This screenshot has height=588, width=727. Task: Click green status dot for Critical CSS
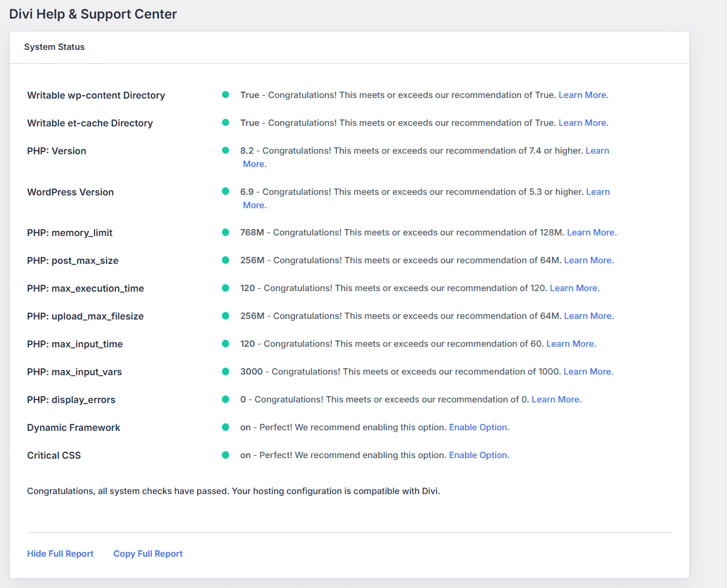pyautogui.click(x=226, y=455)
